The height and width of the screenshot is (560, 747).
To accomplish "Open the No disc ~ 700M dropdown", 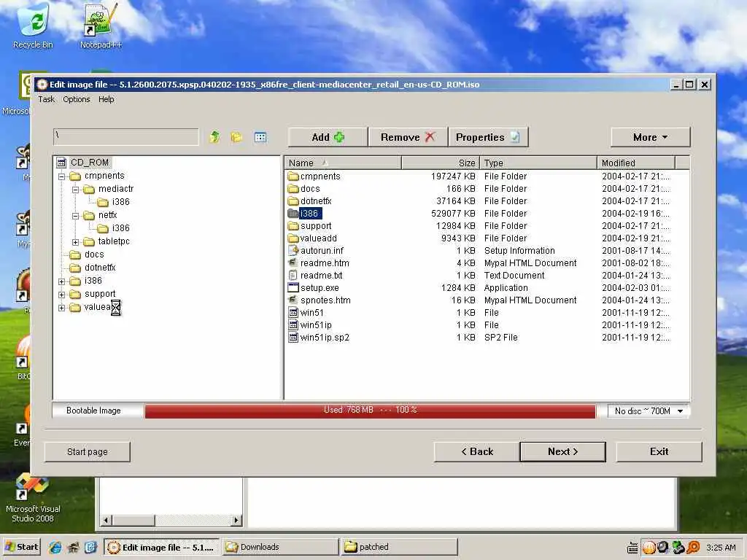I will (649, 411).
